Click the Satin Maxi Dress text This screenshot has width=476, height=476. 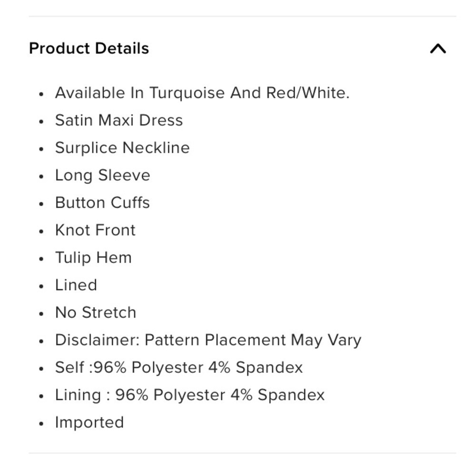119,120
